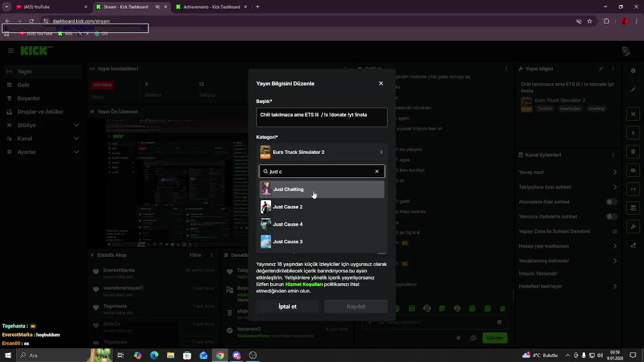Viewport: 644px width, 362px height.
Task: Open Microsoft Edge from the taskbar
Action: [x=154, y=355]
